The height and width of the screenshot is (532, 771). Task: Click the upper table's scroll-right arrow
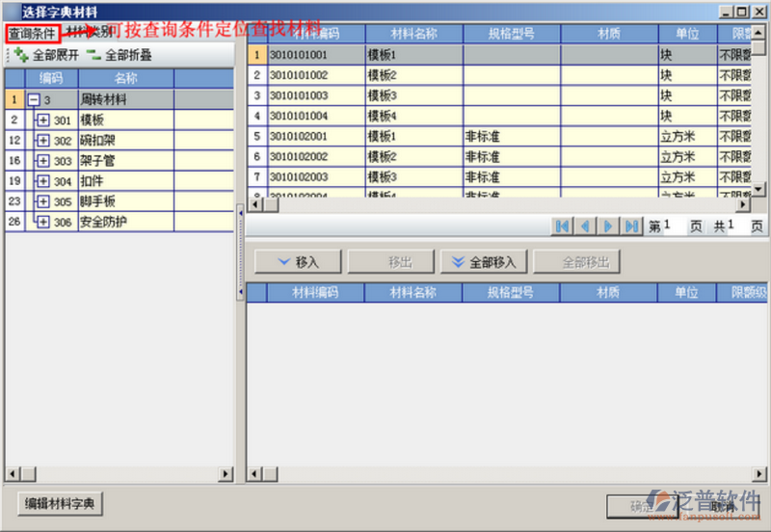pyautogui.click(x=743, y=204)
